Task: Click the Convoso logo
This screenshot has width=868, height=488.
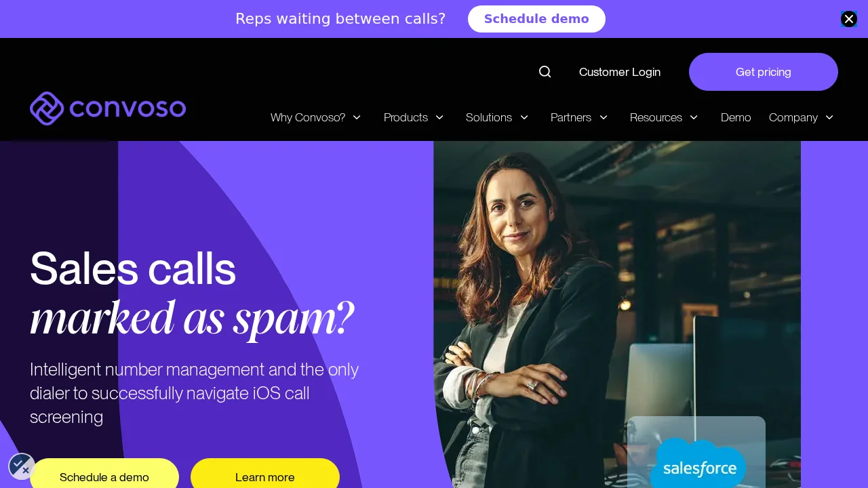Action: (x=108, y=108)
